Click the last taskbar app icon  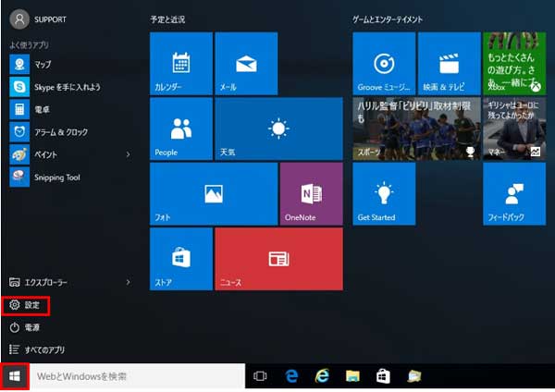[413, 376]
